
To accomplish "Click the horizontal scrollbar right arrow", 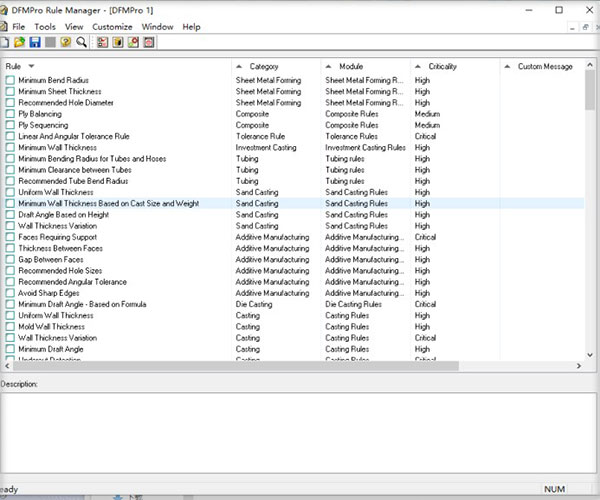I will (x=579, y=366).
